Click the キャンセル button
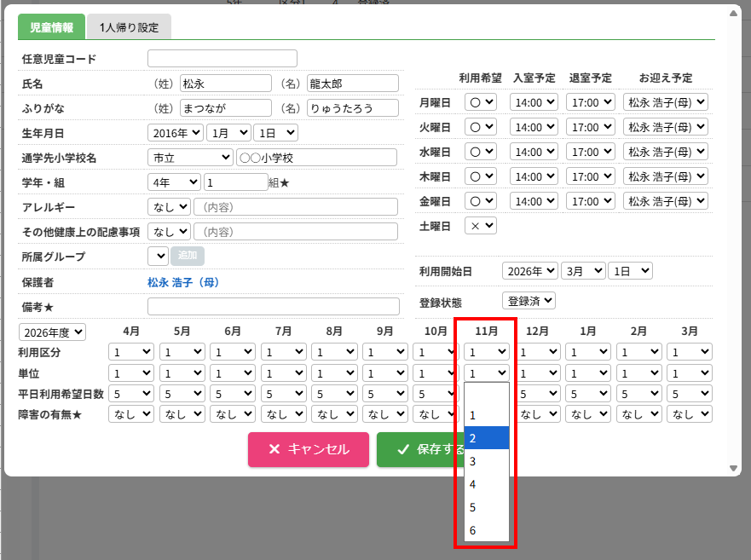The image size is (751, 560). (309, 449)
